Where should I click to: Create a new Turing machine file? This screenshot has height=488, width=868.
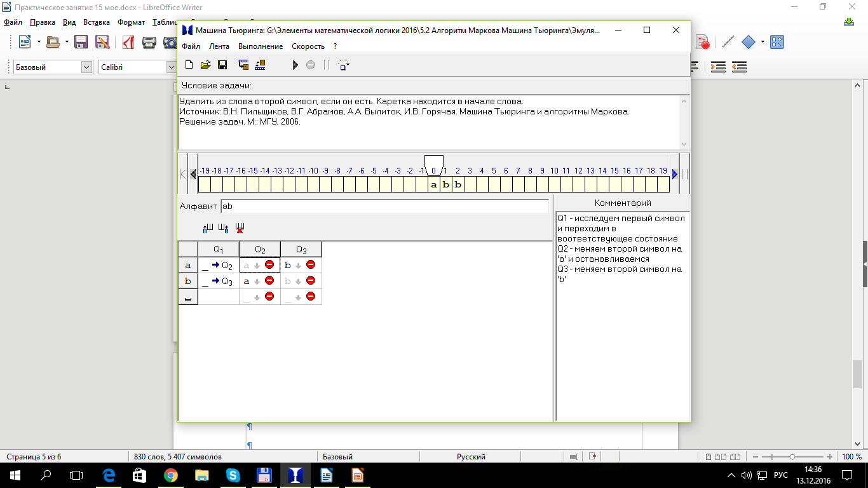[189, 65]
